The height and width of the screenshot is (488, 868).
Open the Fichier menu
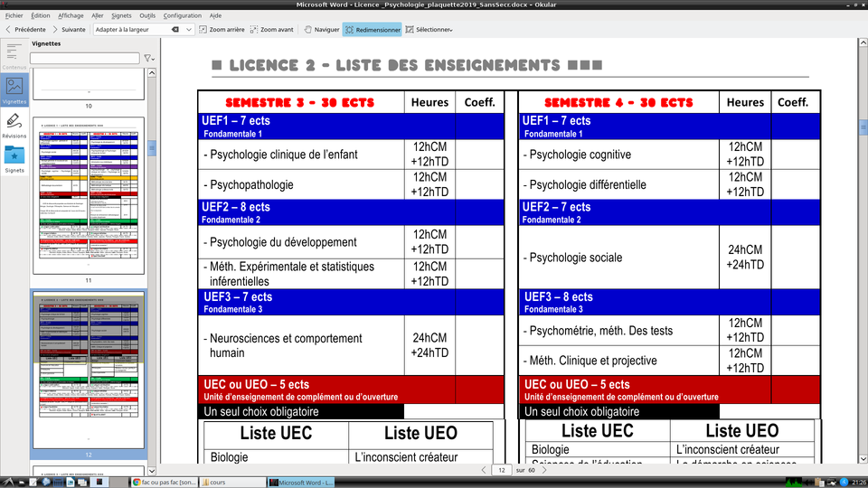coord(14,15)
